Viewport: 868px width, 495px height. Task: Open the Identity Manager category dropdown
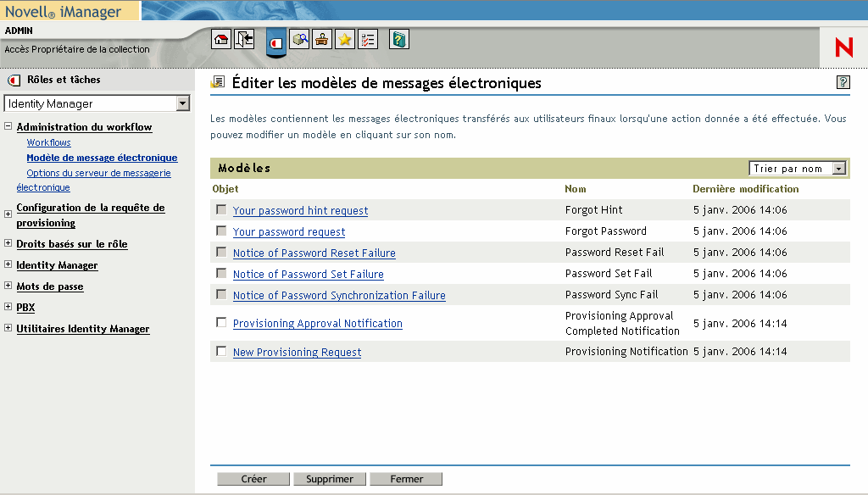[x=183, y=103]
